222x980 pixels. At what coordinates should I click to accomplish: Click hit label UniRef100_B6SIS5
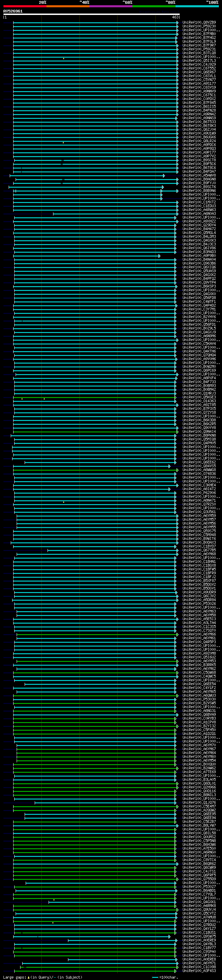point(199,106)
